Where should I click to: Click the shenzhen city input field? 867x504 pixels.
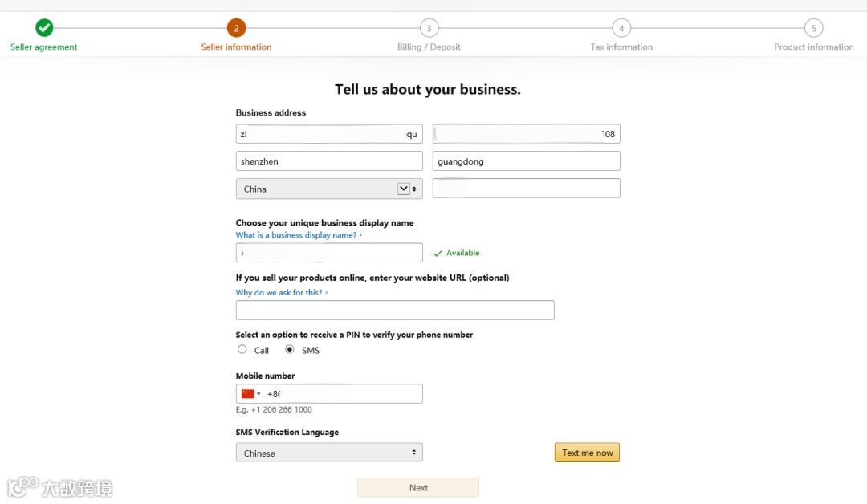[x=329, y=161]
